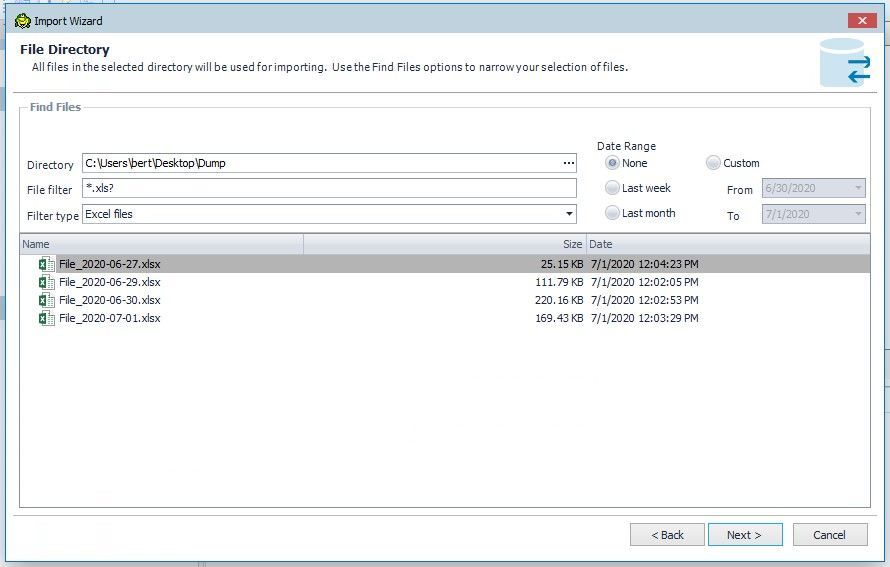Sort files by the Size column header
This screenshot has height=567, width=890.
coord(445,244)
